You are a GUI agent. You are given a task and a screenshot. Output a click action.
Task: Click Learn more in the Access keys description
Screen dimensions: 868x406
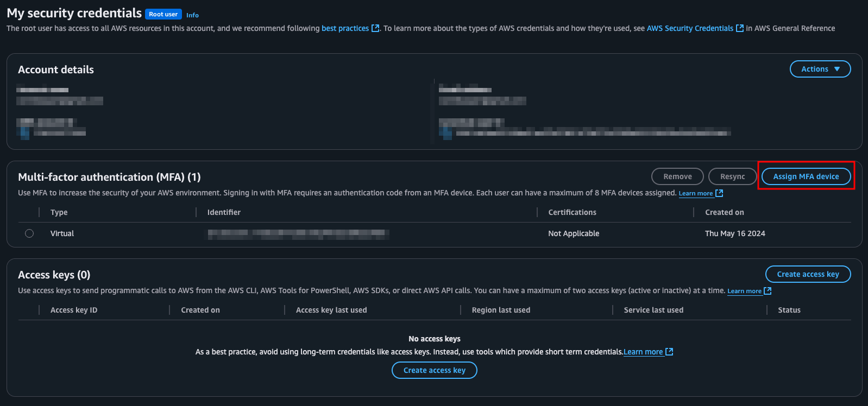(x=745, y=290)
